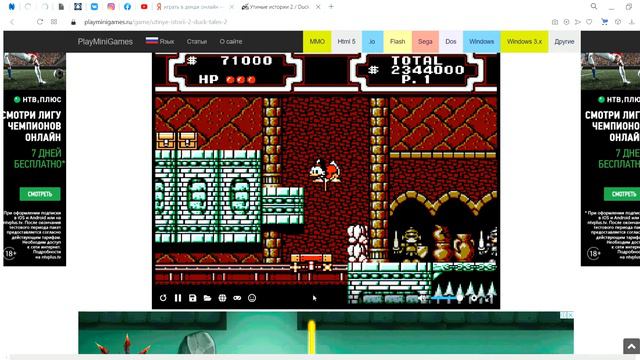Click СМОТРЕТЬ button in right ad
The height and width of the screenshot is (360, 640).
pyautogui.click(x=622, y=194)
